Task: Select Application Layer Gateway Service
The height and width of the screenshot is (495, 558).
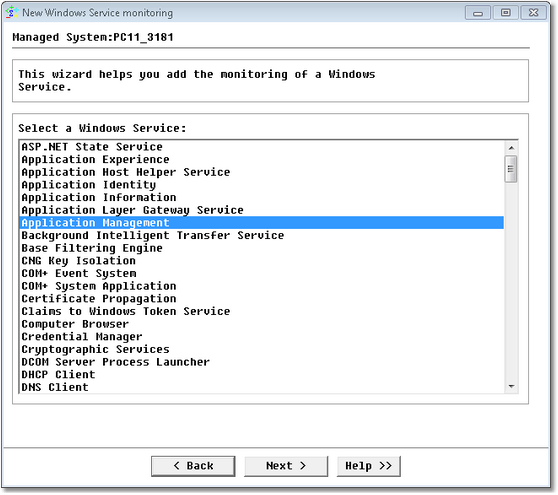Action: point(262,210)
